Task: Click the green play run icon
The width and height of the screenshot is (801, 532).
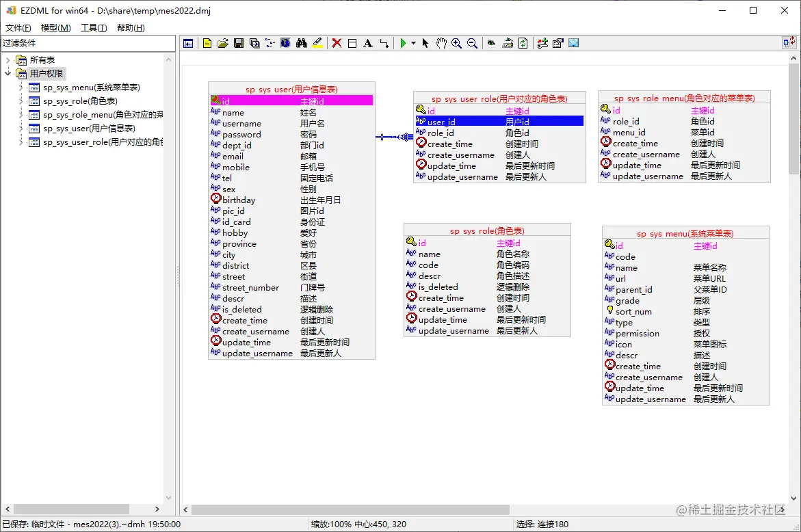Action: pyautogui.click(x=403, y=43)
